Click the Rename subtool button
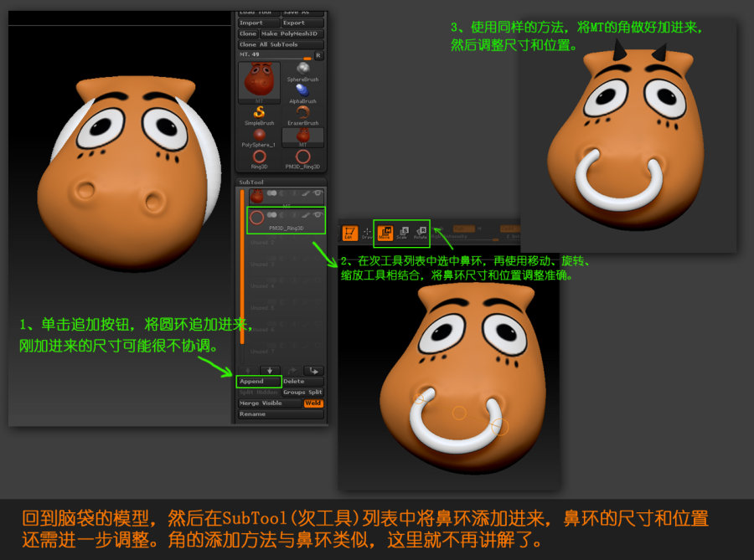The width and height of the screenshot is (754, 560). [x=281, y=414]
